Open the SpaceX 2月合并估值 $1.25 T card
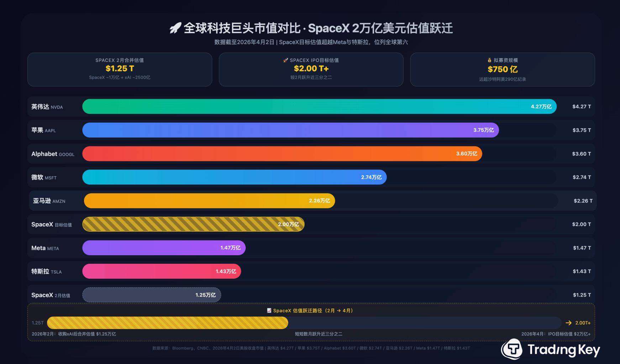This screenshot has width=620, height=364. tap(120, 69)
